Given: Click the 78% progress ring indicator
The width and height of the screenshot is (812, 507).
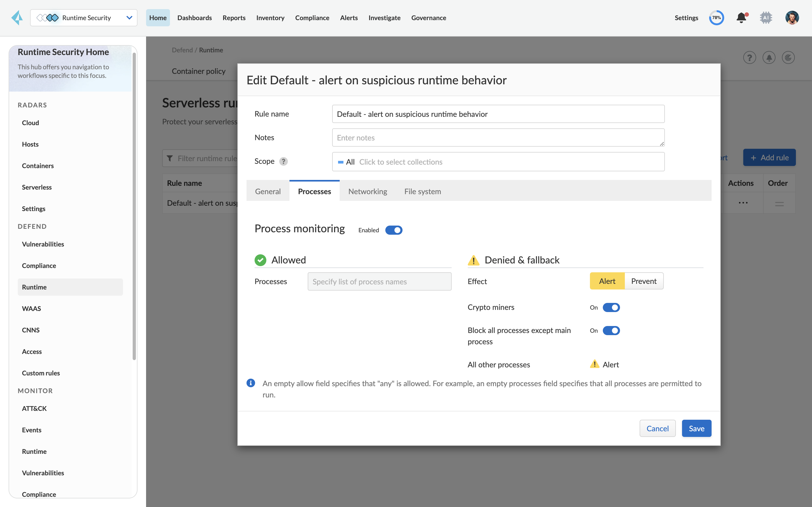Looking at the screenshot, I should 716,18.
